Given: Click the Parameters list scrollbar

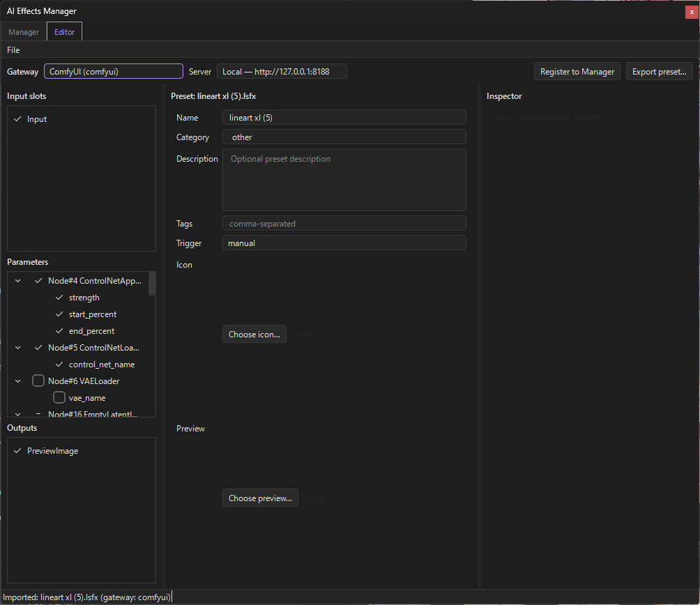Looking at the screenshot, I should [152, 284].
